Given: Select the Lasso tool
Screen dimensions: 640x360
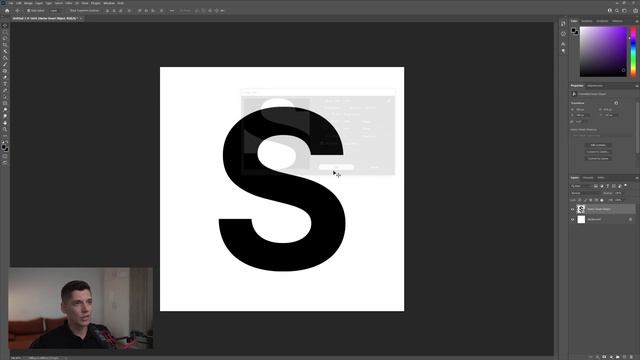Looking at the screenshot, I should coord(5,38).
